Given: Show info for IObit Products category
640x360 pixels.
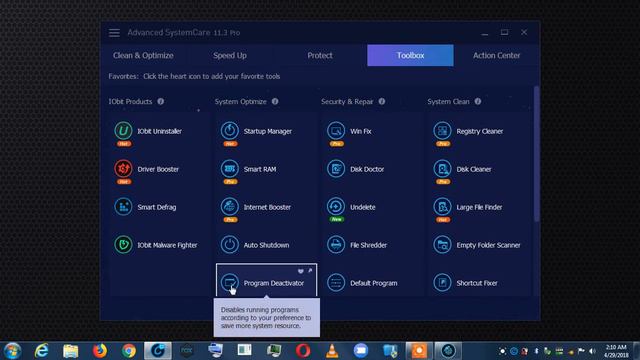Looking at the screenshot, I should [161, 101].
